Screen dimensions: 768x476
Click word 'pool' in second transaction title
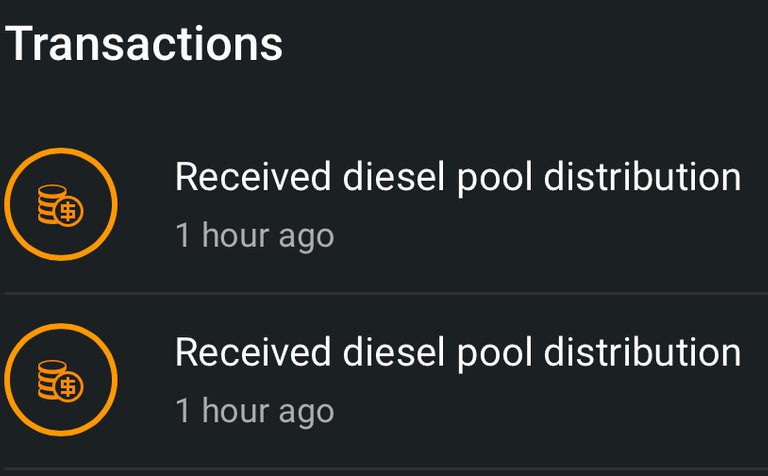(495, 355)
